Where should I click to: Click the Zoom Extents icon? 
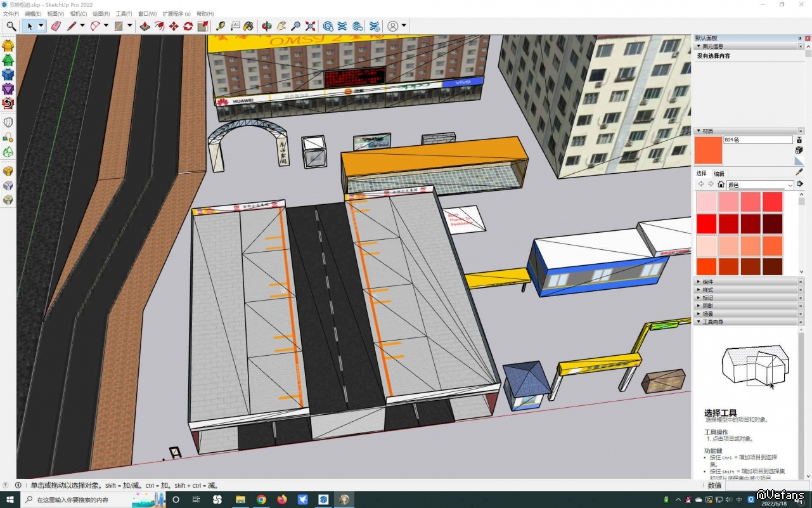click(310, 26)
